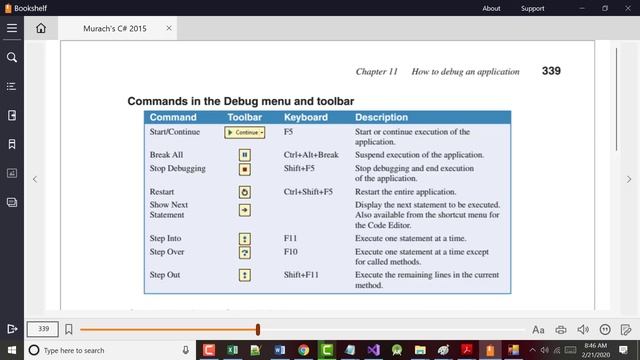
Task: Open File Explorer from the taskbar
Action: 420,350
